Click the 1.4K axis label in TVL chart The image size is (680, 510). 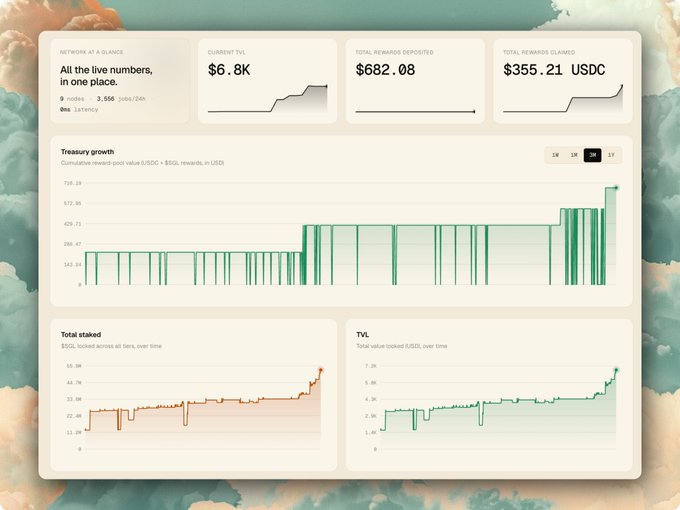click(x=371, y=432)
